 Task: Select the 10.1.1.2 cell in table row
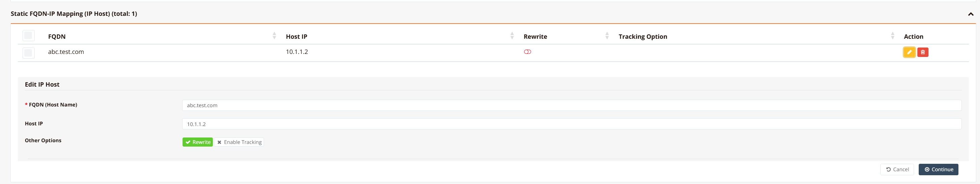[x=297, y=52]
